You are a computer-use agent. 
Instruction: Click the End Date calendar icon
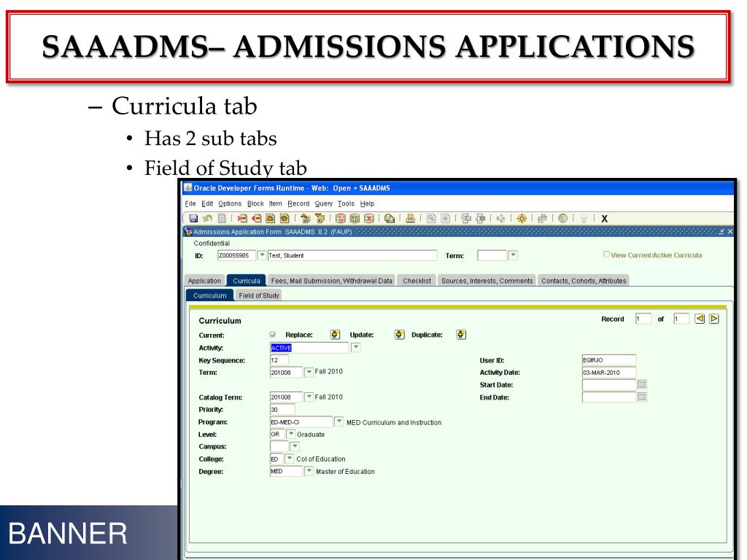point(642,397)
